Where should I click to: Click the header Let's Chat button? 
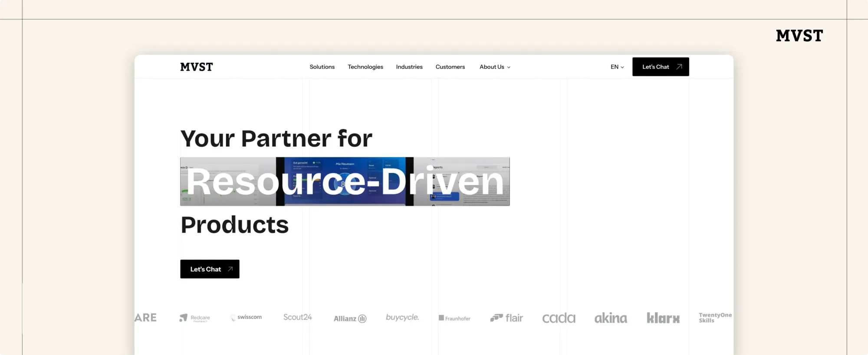click(661, 67)
